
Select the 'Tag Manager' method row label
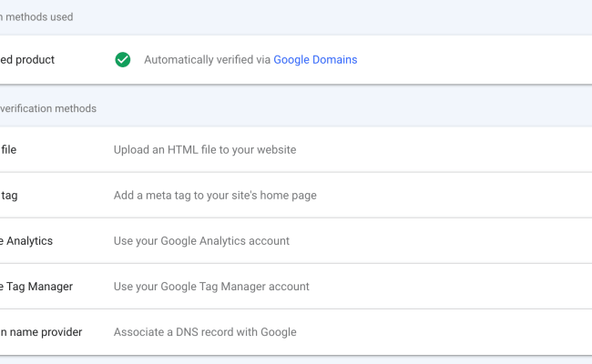36,287
